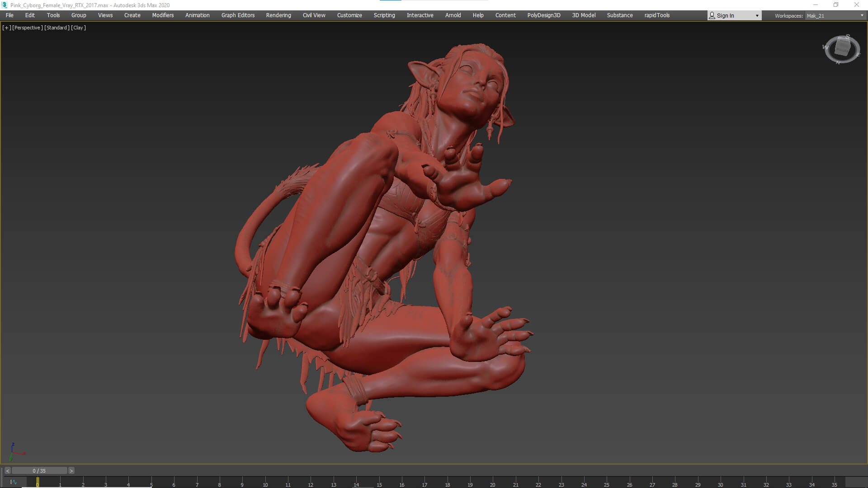Click the [+] viewport general menu label

7,28
